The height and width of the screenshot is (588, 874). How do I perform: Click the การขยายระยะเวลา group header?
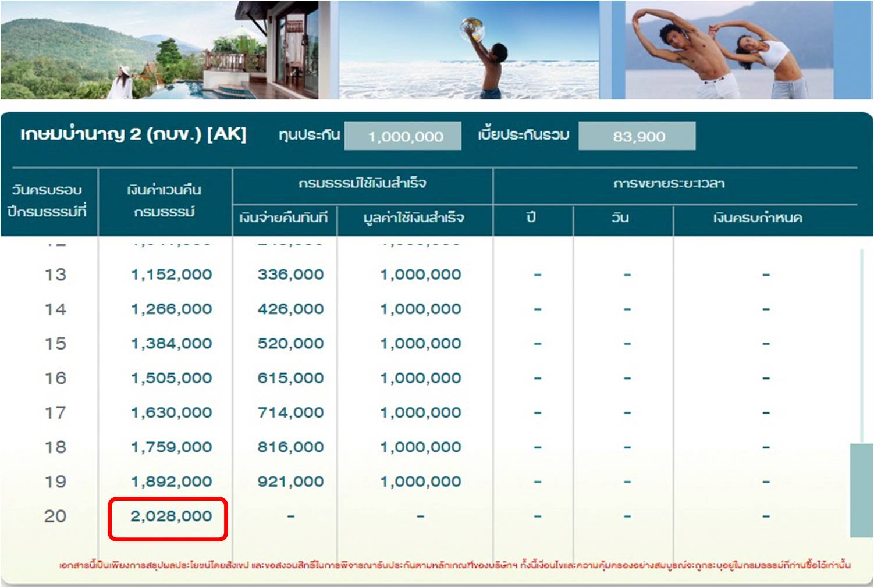point(669,184)
